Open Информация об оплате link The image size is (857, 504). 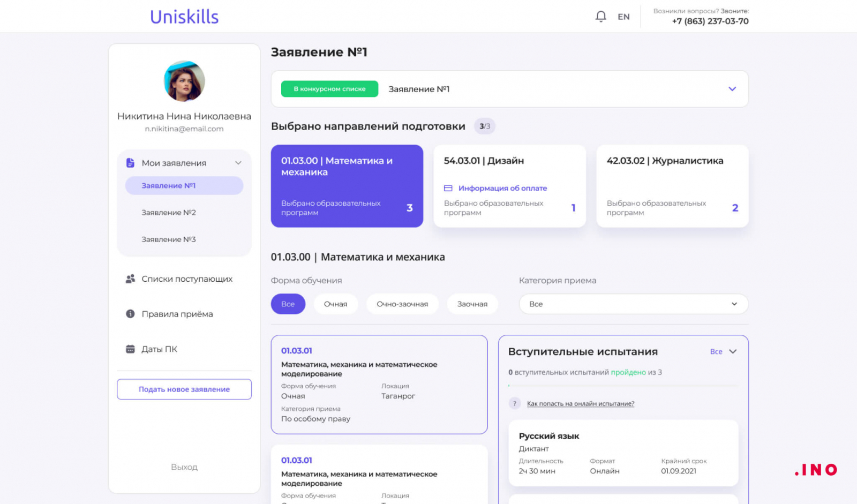pos(502,188)
